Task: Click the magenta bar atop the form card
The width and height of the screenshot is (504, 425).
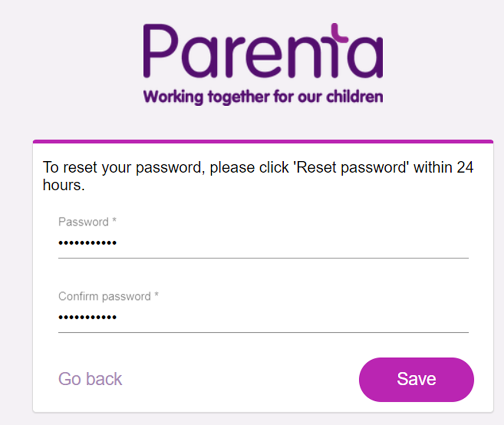Action: pos(263,141)
